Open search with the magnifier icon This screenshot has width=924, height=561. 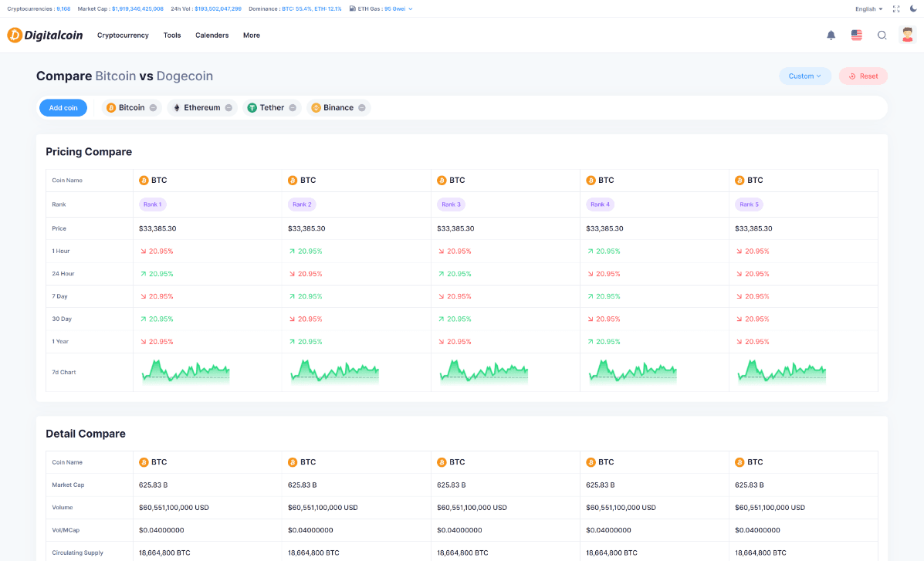882,35
